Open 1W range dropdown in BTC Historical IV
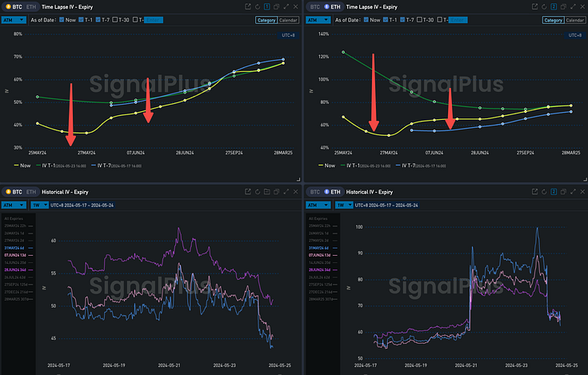This screenshot has height=375, width=588. [x=41, y=205]
